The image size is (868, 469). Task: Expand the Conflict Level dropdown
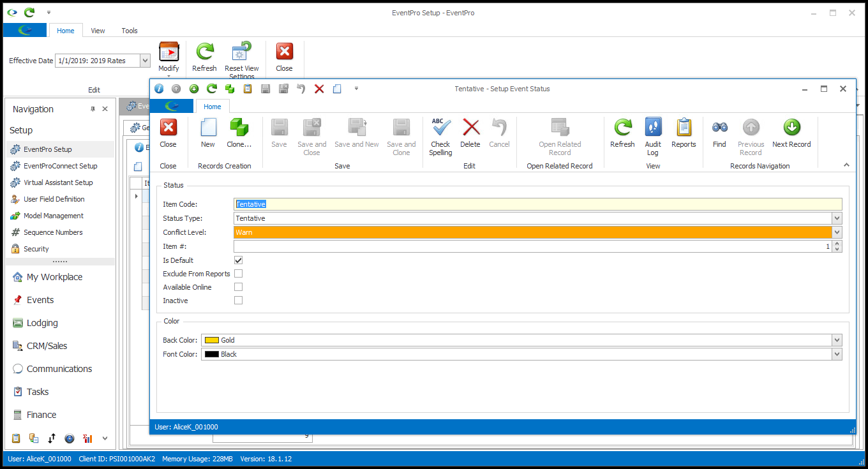(837, 232)
